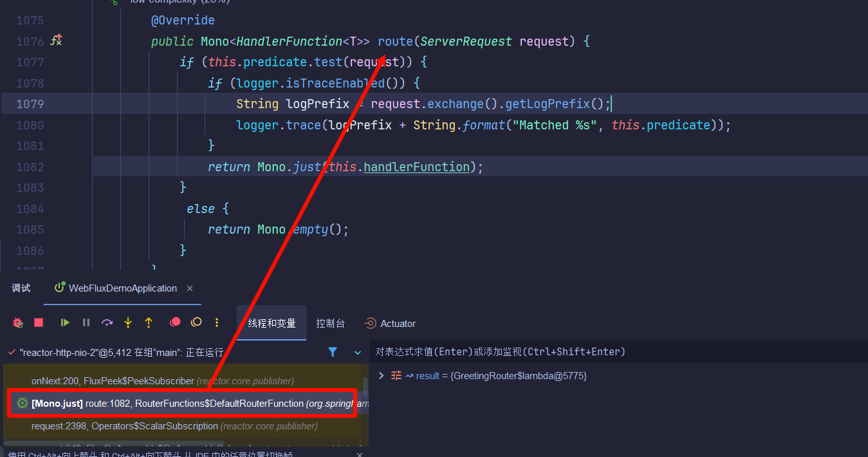Click the override gutter icon on line 1076
Image resolution: width=868 pixels, height=457 pixels.
[x=56, y=41]
